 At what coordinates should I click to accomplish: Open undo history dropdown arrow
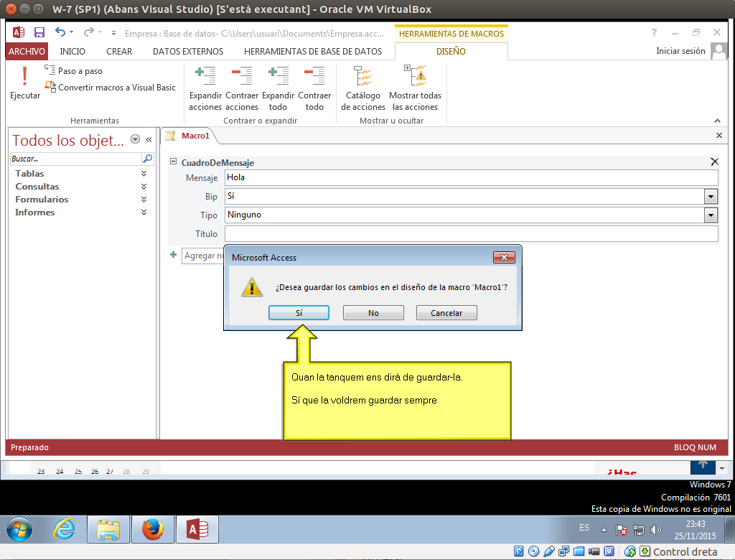point(71,32)
